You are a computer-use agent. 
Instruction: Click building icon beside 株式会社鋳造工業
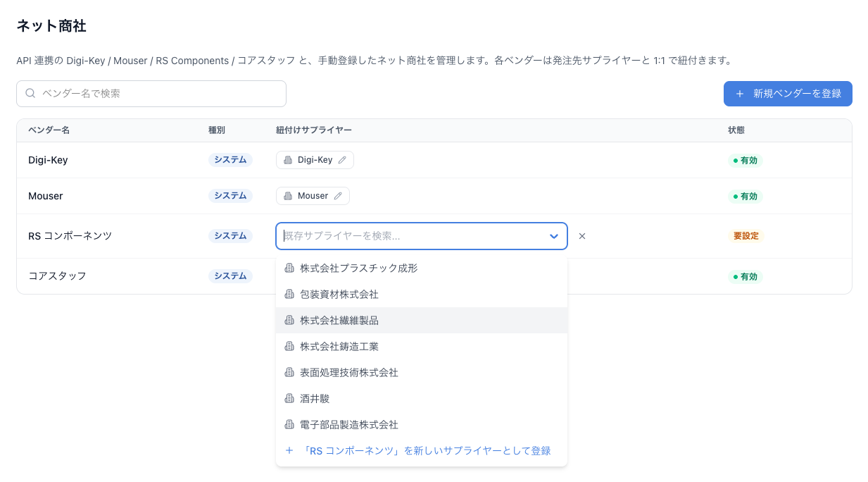pyautogui.click(x=289, y=347)
